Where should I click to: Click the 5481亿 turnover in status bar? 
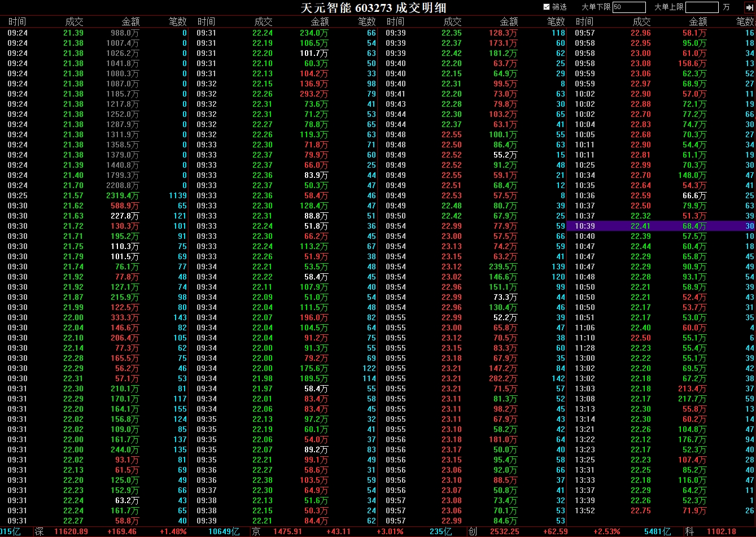[x=658, y=532]
